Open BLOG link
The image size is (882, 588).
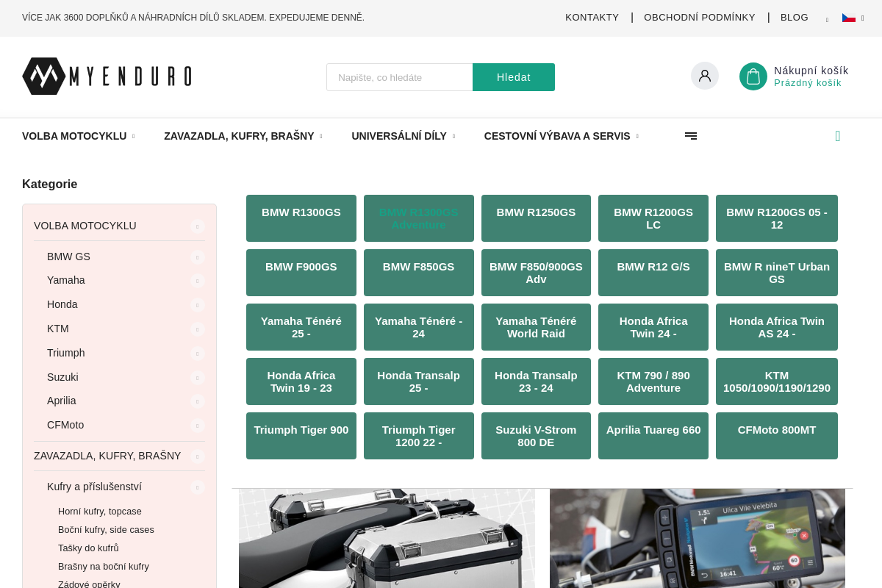(795, 18)
